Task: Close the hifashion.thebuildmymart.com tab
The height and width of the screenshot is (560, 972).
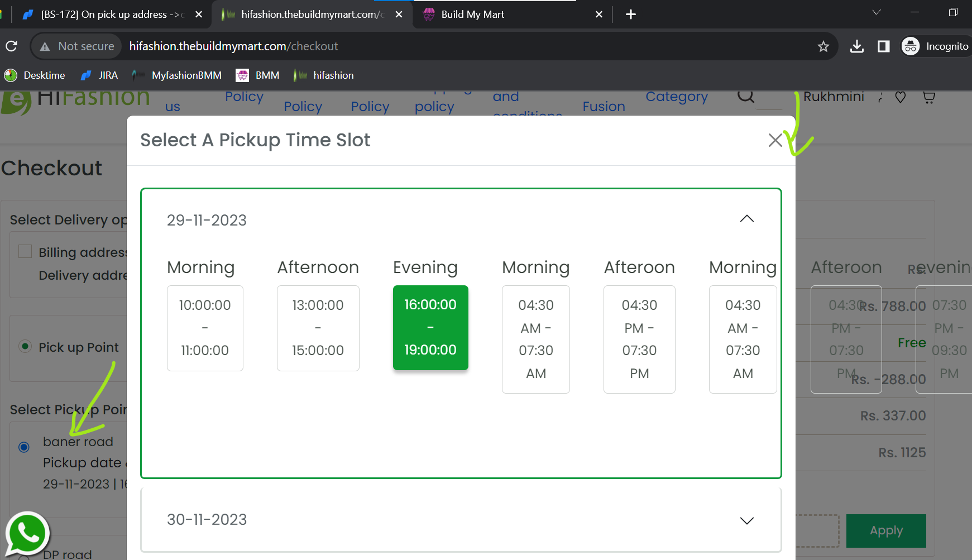Action: click(x=399, y=15)
